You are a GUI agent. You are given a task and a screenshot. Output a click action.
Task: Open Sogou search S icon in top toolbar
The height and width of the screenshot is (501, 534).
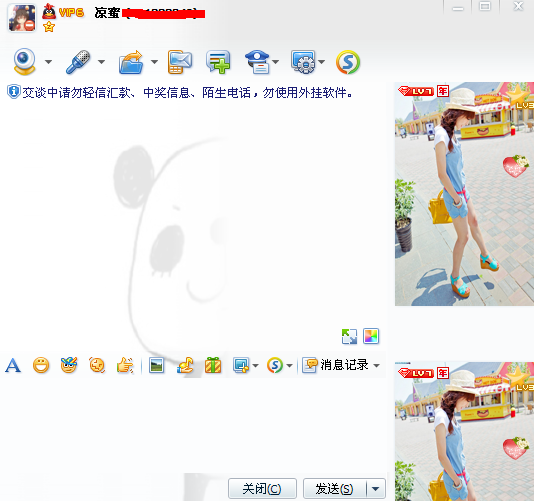(348, 62)
